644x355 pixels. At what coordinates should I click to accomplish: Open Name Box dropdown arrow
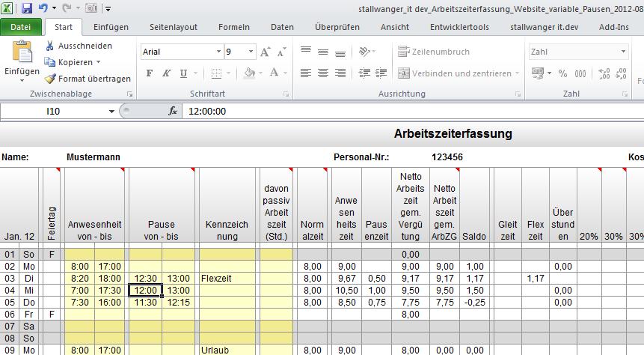[x=111, y=111]
